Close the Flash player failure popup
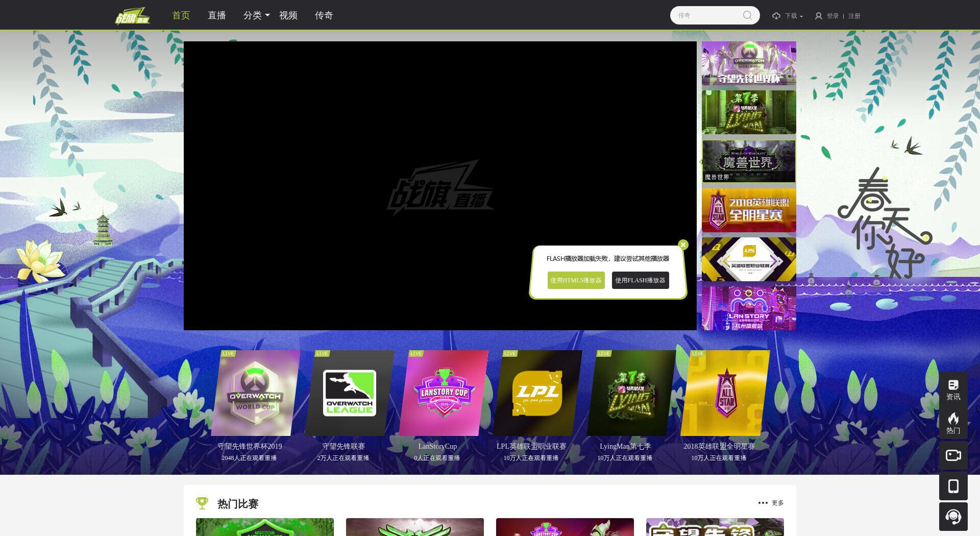 tap(683, 245)
